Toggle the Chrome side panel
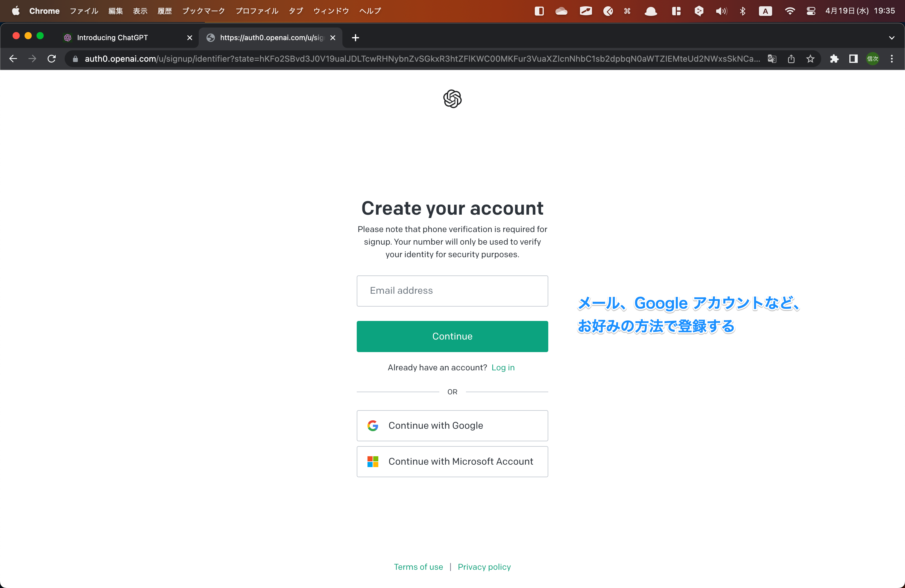 [853, 59]
